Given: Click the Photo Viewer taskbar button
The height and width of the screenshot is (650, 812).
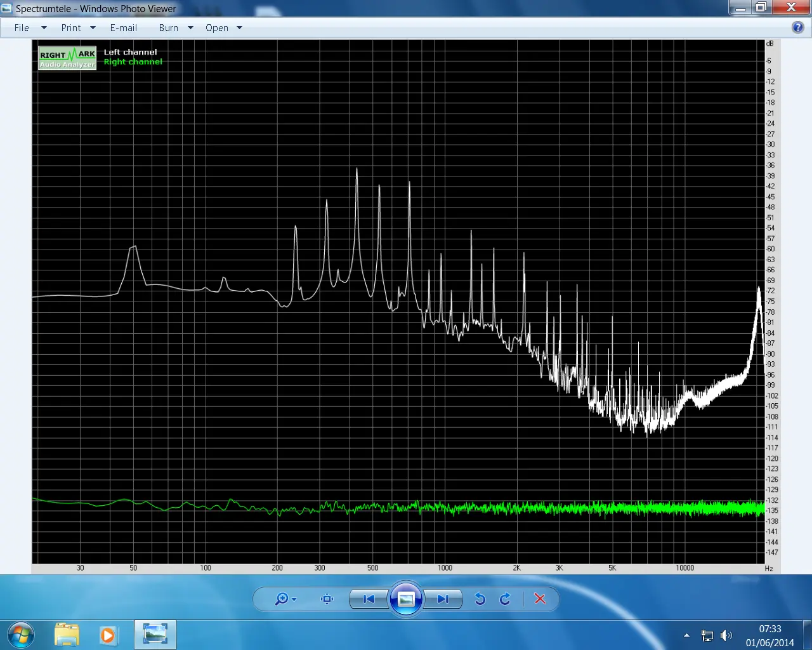Looking at the screenshot, I should coord(155,634).
